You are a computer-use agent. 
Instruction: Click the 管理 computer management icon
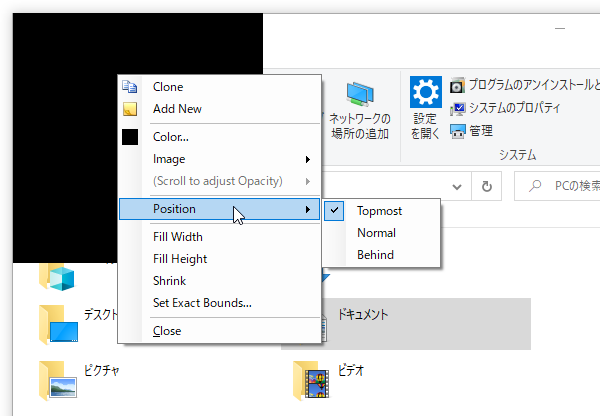point(457,132)
